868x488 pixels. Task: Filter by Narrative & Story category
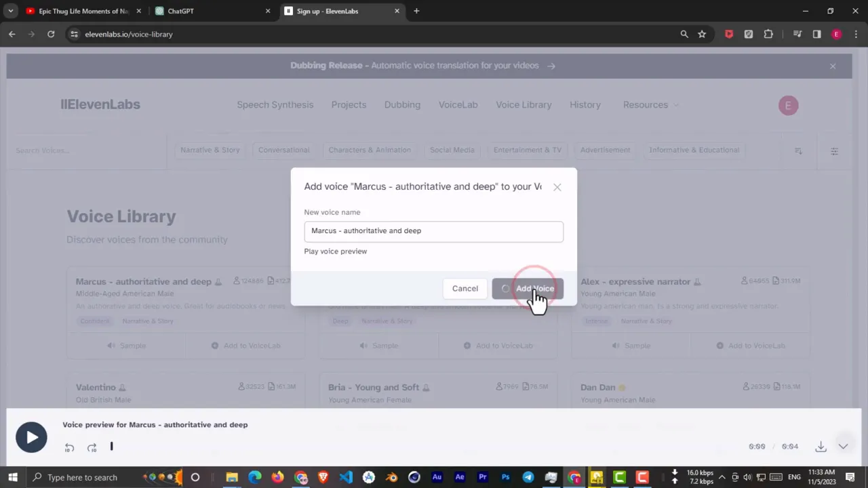tap(210, 150)
